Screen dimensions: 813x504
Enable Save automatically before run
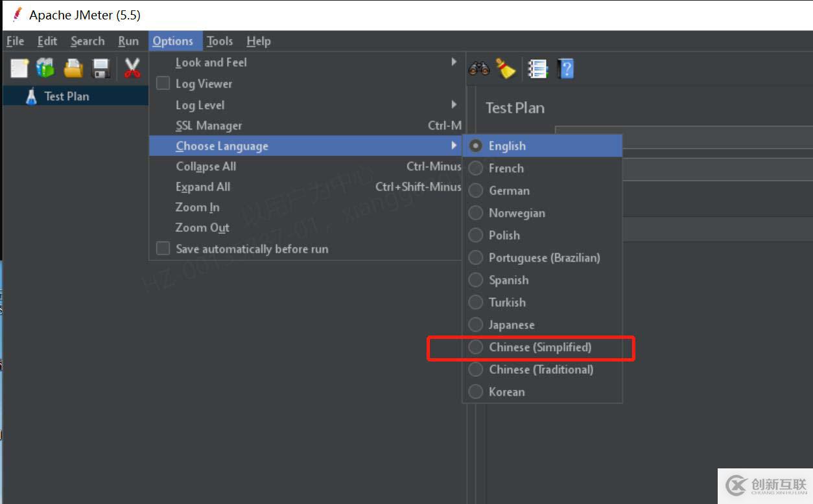tap(163, 249)
